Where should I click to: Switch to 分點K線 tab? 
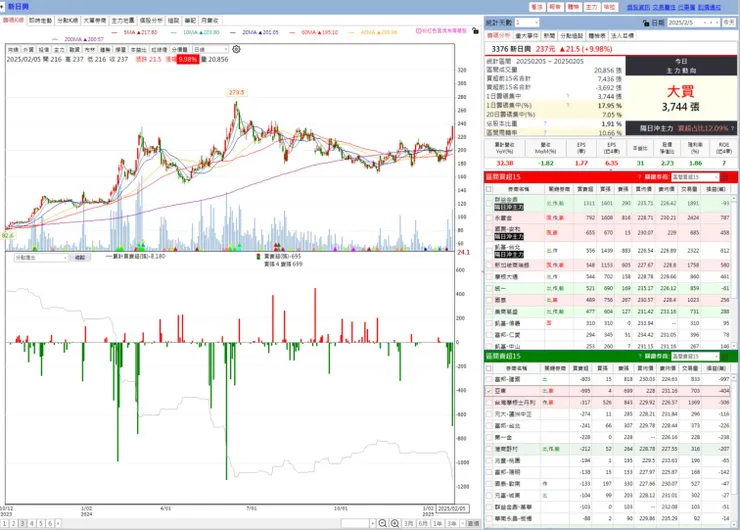[67, 20]
